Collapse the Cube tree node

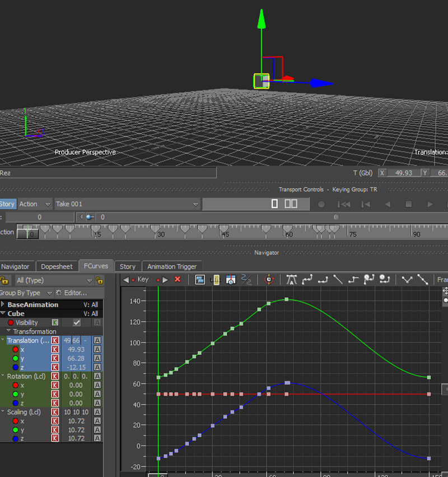pos(3,313)
